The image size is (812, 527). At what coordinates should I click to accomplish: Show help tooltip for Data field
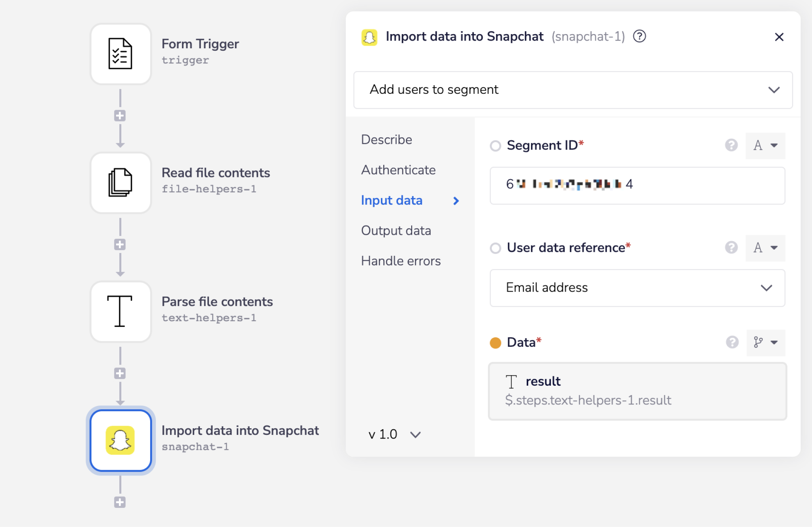pos(732,342)
